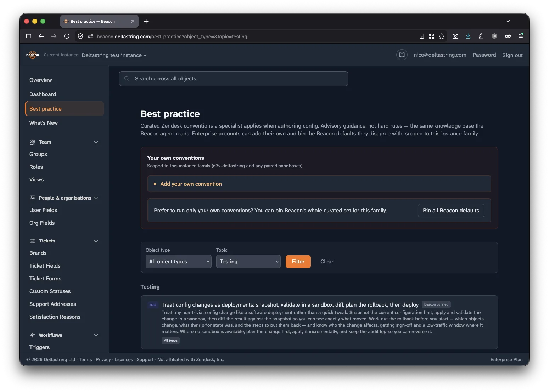Viewport: 549px width, 392px height.
Task: Open the Licences link in footer
Action: pyautogui.click(x=124, y=359)
